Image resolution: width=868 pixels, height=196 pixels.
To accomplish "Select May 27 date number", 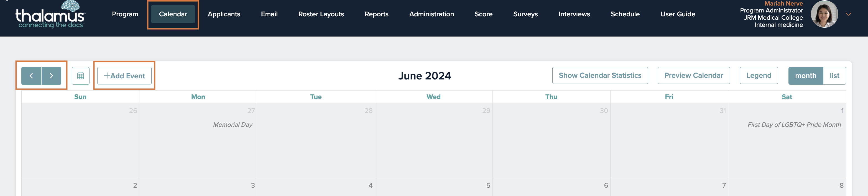I will pos(251,110).
